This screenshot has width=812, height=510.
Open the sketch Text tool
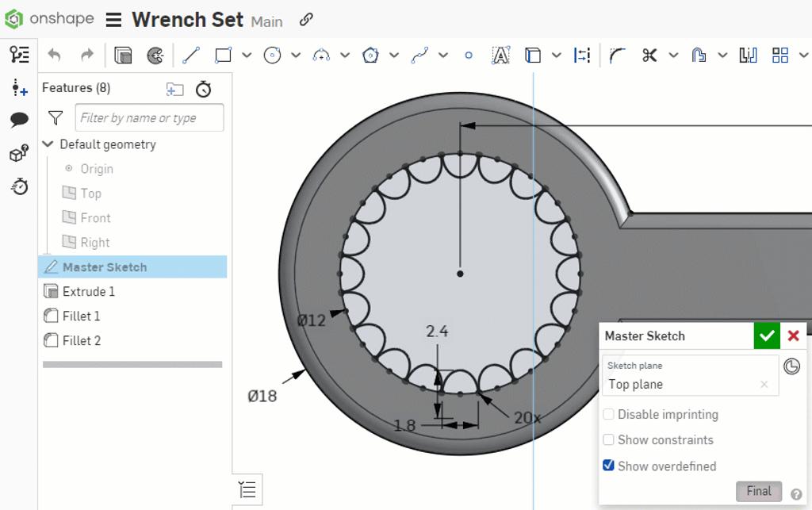pos(500,55)
